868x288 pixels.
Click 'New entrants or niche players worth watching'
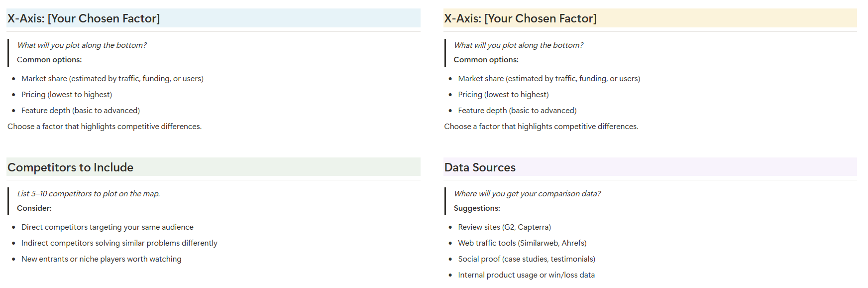tap(101, 259)
